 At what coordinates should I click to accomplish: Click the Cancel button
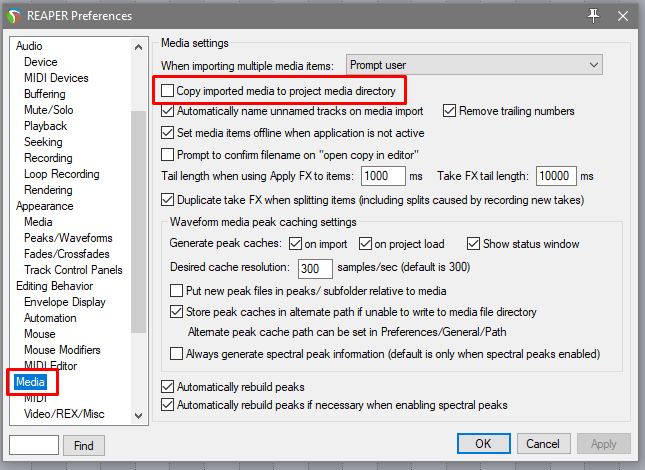point(543,444)
